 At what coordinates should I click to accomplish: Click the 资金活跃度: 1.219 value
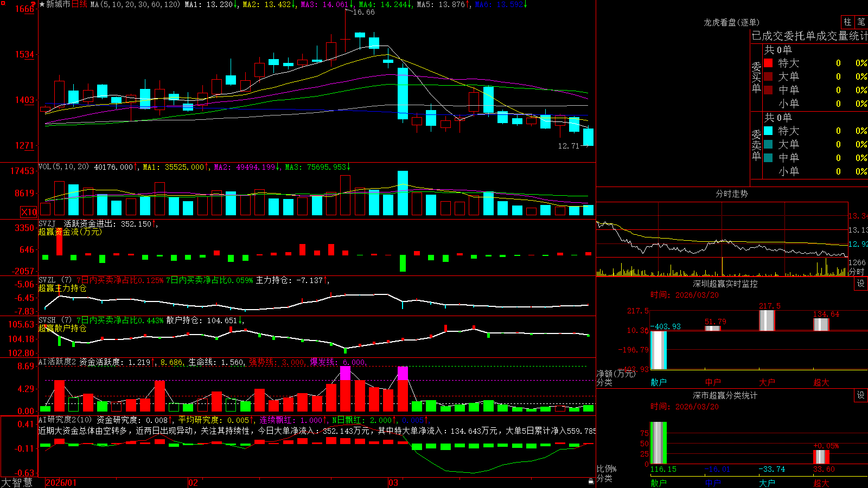[x=117, y=362]
